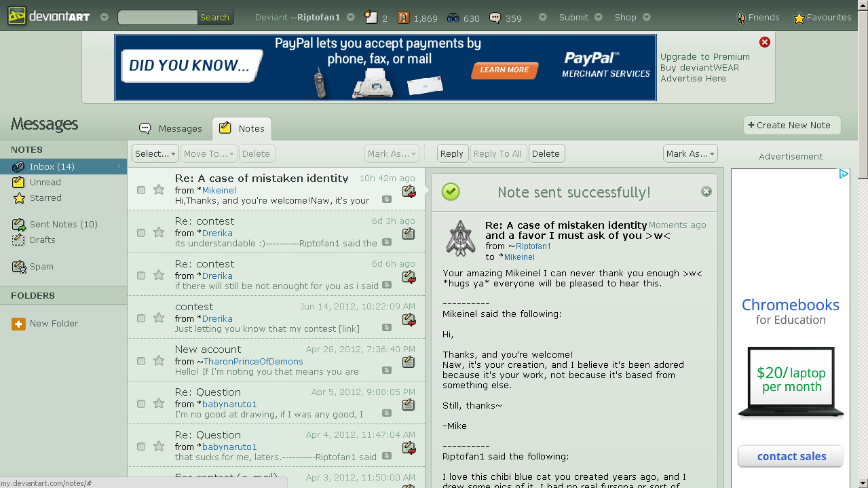Close the PayPal advertisement banner
This screenshot has width=868, height=488.
click(765, 42)
